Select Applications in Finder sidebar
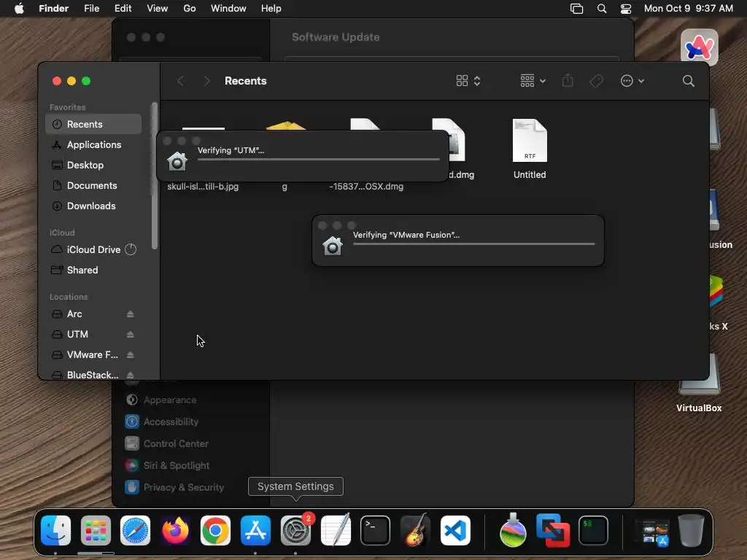This screenshot has width=747, height=560. pos(93,145)
